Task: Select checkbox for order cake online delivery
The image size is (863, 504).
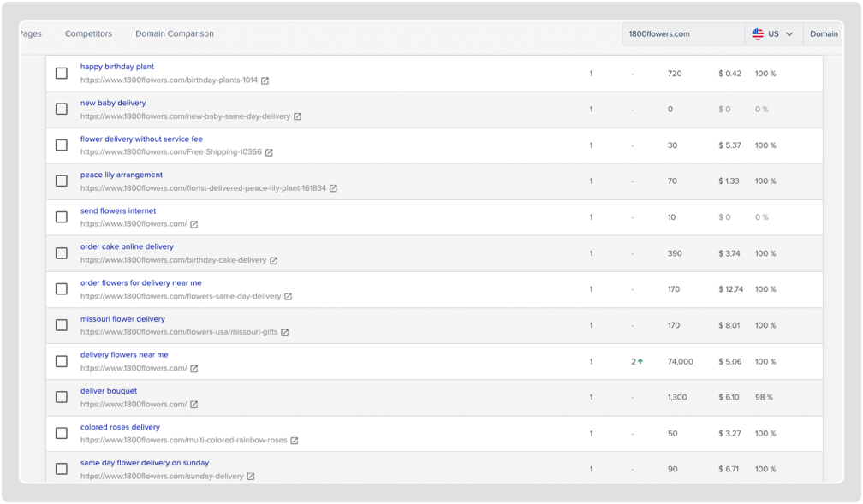Action: (x=62, y=253)
